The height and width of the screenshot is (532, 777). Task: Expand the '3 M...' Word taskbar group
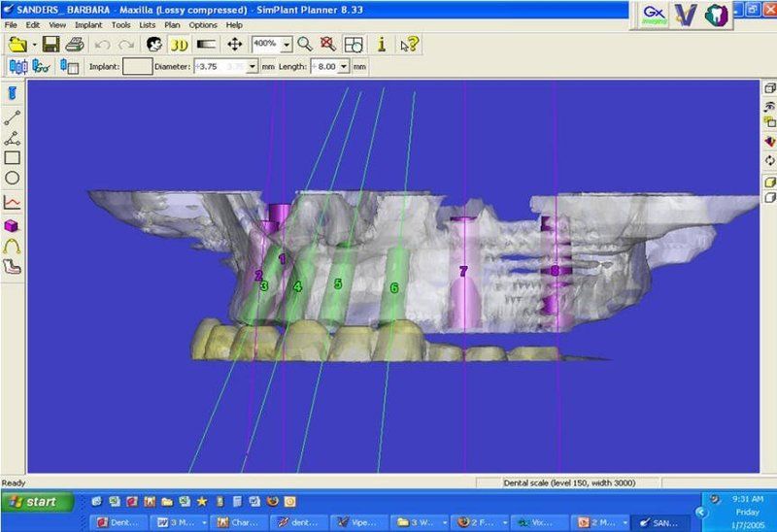204,522
